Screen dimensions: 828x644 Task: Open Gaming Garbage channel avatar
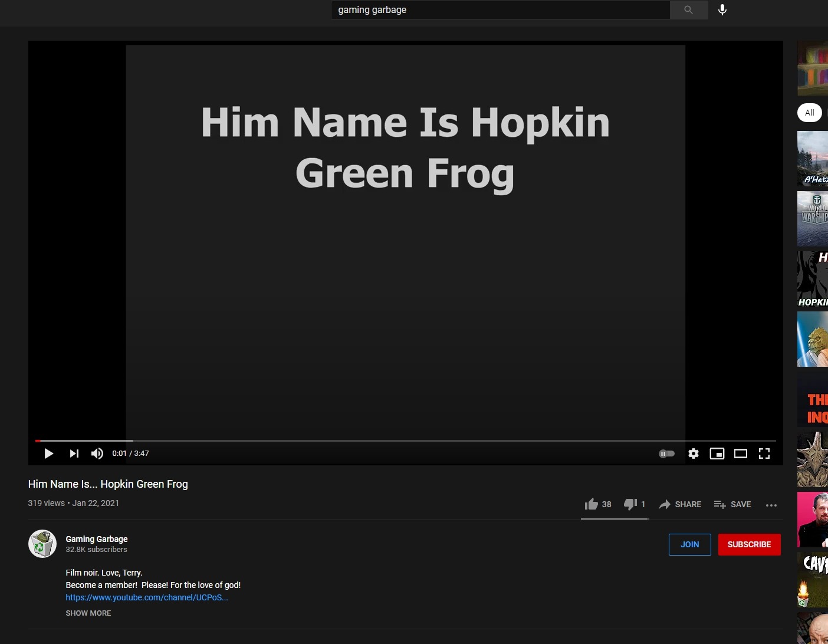pyautogui.click(x=42, y=544)
